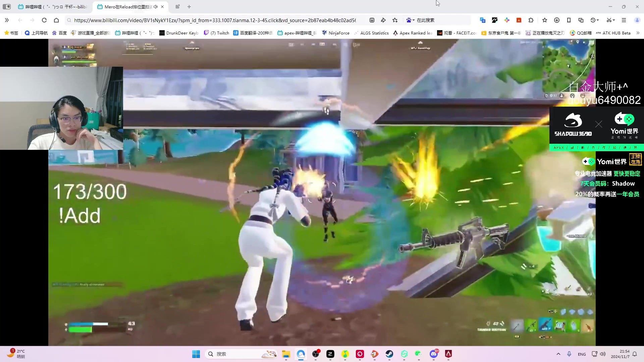Viewport: 644px width, 362px height.
Task: Open File Explorer from the taskbar
Action: [x=286, y=354]
